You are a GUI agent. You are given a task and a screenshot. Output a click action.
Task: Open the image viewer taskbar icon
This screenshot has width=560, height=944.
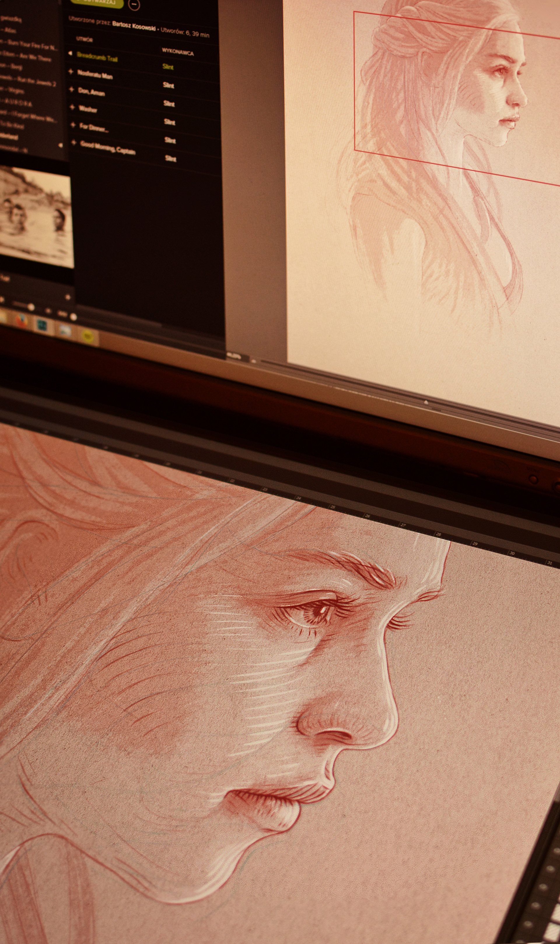(65, 331)
